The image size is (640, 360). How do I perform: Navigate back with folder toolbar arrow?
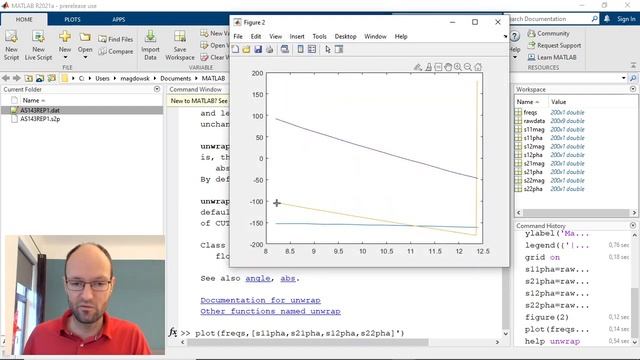click(x=6, y=78)
